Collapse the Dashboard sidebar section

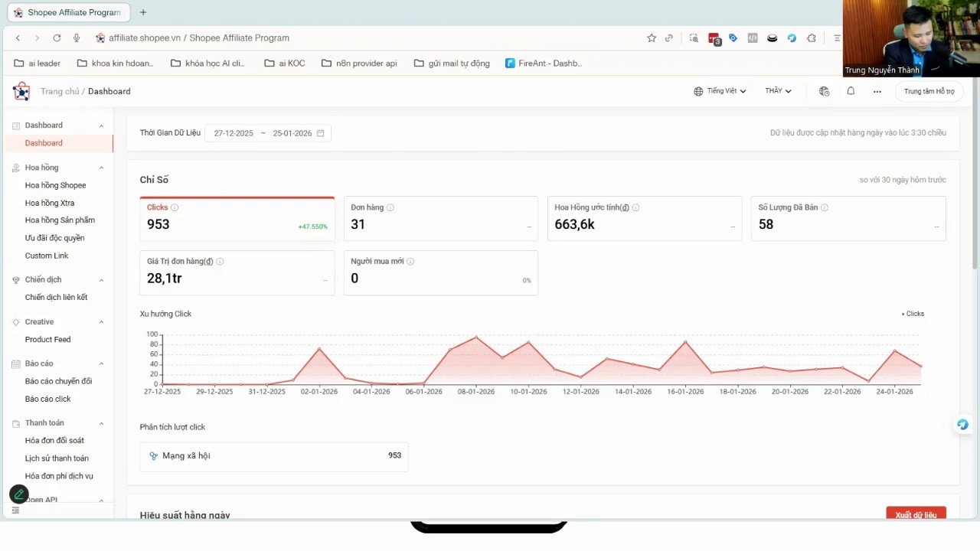click(x=101, y=126)
